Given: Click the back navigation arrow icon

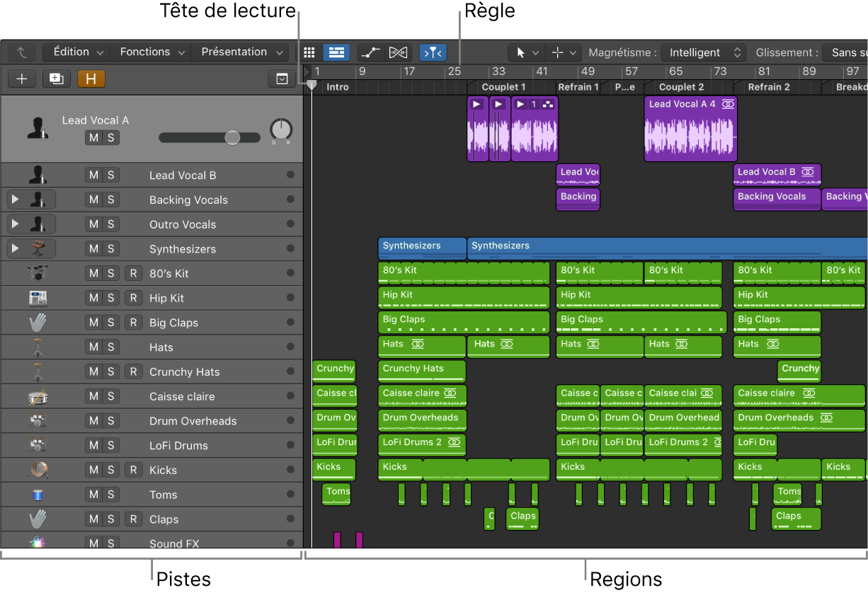Looking at the screenshot, I should point(21,52).
